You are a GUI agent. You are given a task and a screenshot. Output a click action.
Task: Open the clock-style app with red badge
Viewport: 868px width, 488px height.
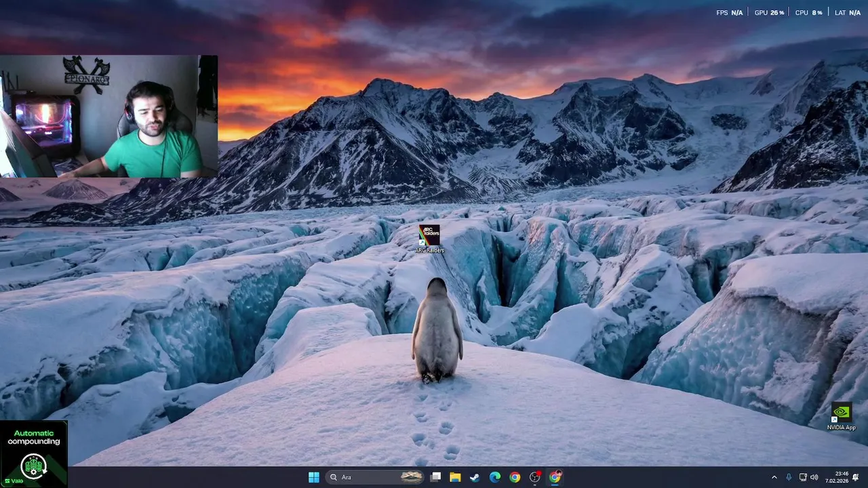pos(535,477)
